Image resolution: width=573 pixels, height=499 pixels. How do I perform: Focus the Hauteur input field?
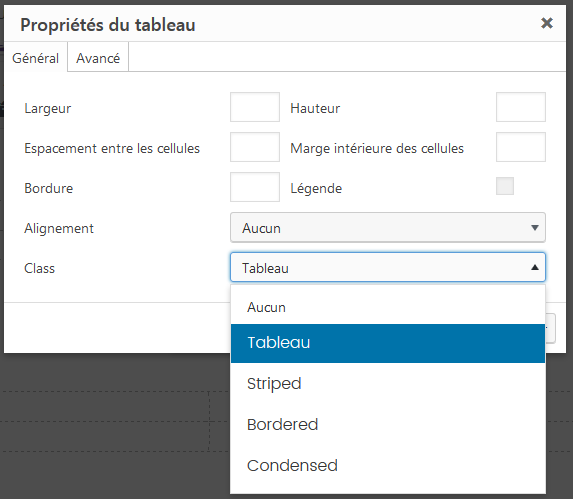(521, 107)
